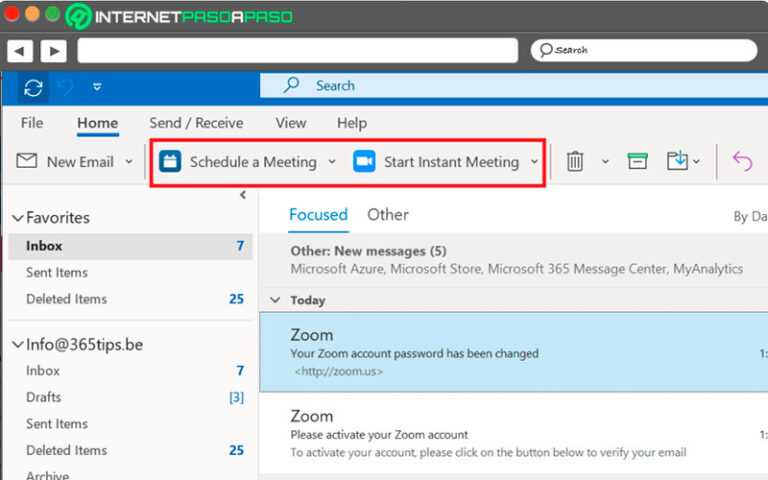Viewport: 768px width, 480px height.
Task: Click the New Email button
Action: 74,162
